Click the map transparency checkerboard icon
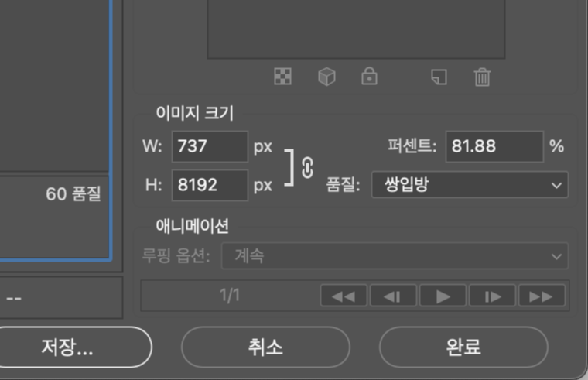588x380 pixels. pos(282,77)
